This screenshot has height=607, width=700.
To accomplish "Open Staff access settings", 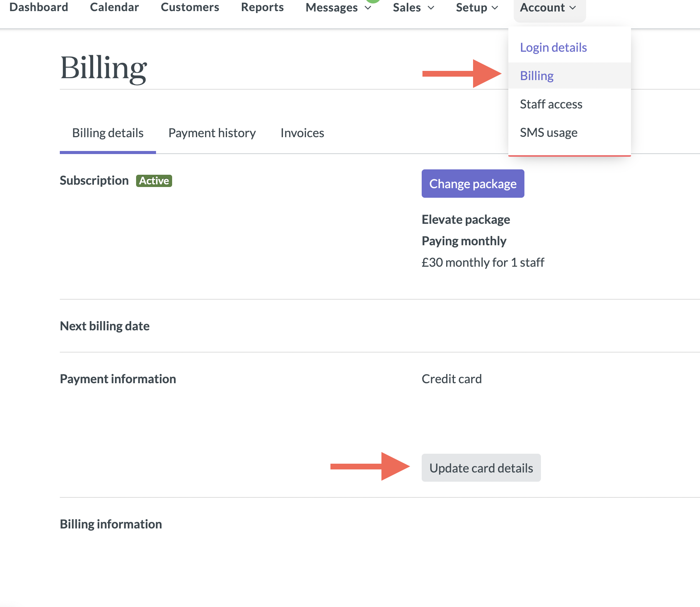I will point(551,104).
